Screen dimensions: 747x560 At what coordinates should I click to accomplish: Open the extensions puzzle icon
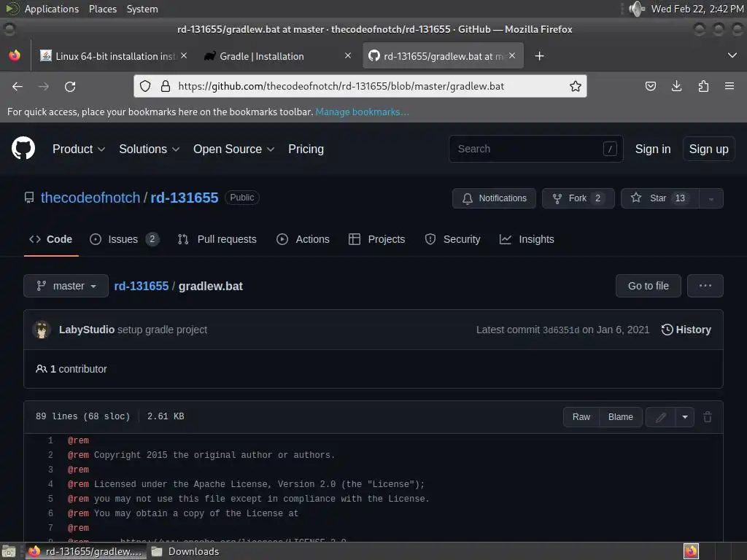coord(703,86)
